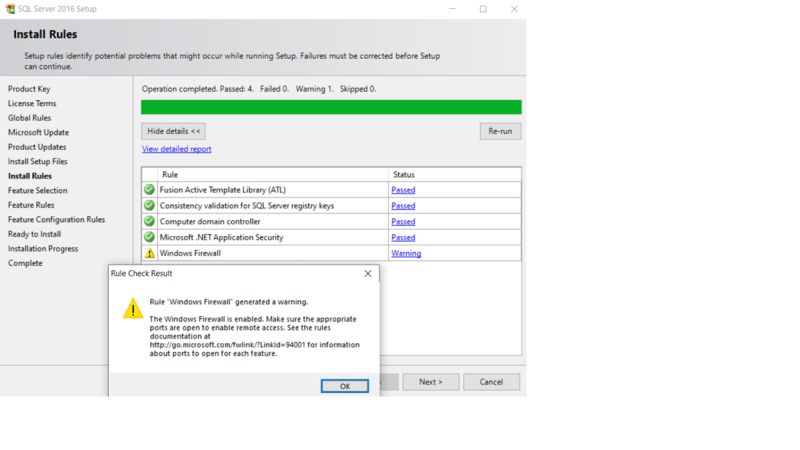Select Feature Rules step in sidebar
The height and width of the screenshot is (450, 800).
click(x=31, y=205)
